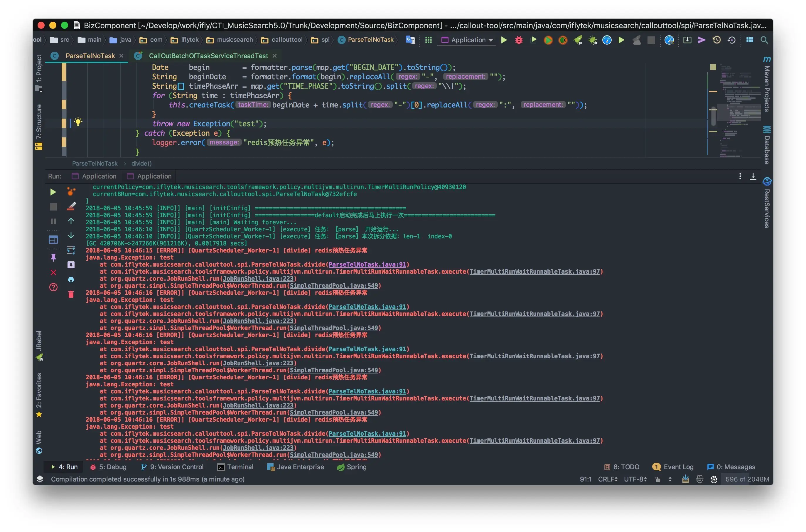Click the memory usage indicator 596 of 2048M

(747, 479)
